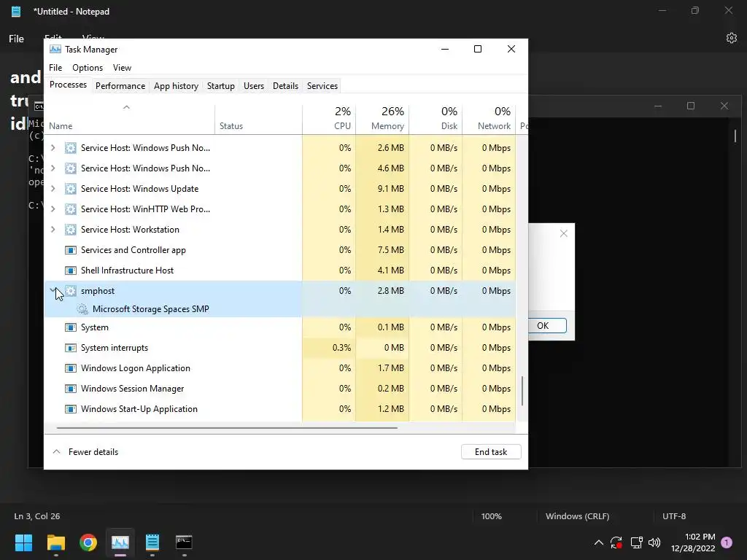The height and width of the screenshot is (560, 747).
Task: Expand the Service Host: Workstation row
Action: coord(53,230)
